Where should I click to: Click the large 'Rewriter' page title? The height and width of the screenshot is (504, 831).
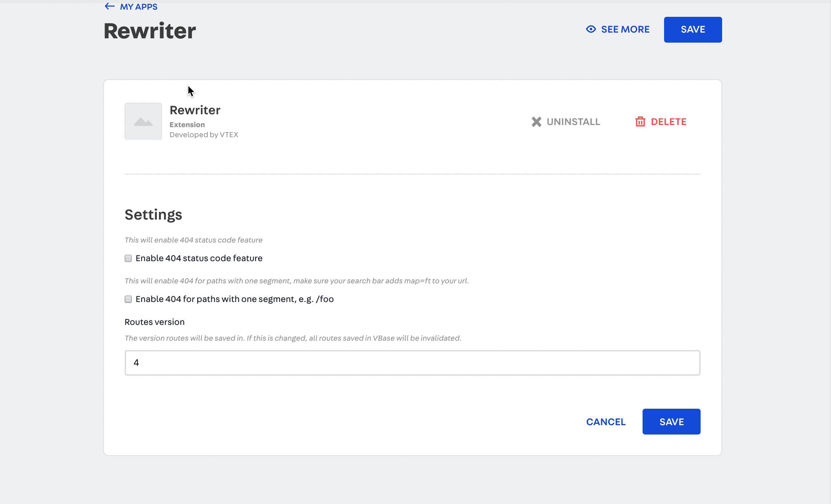pyautogui.click(x=150, y=31)
